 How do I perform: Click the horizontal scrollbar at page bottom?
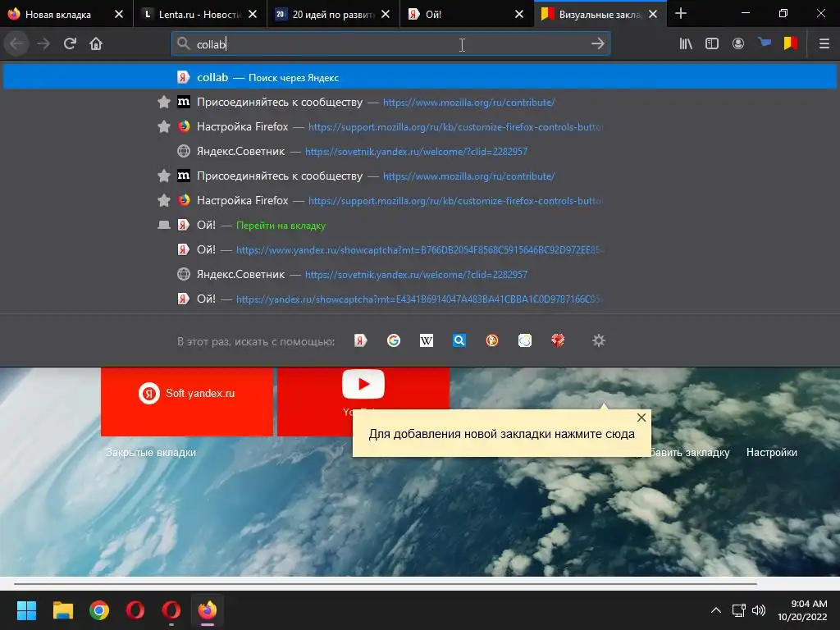(x=386, y=583)
